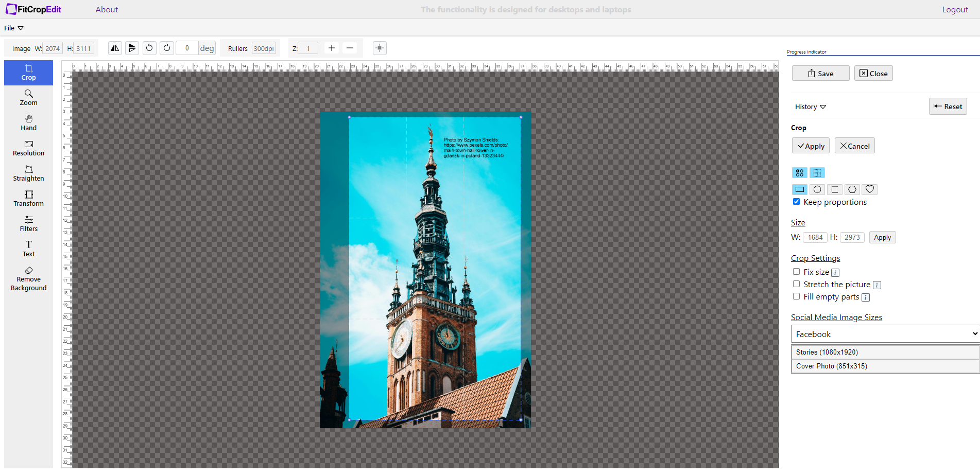
Task: Open the Facebook social media dropdown
Action: (x=885, y=334)
